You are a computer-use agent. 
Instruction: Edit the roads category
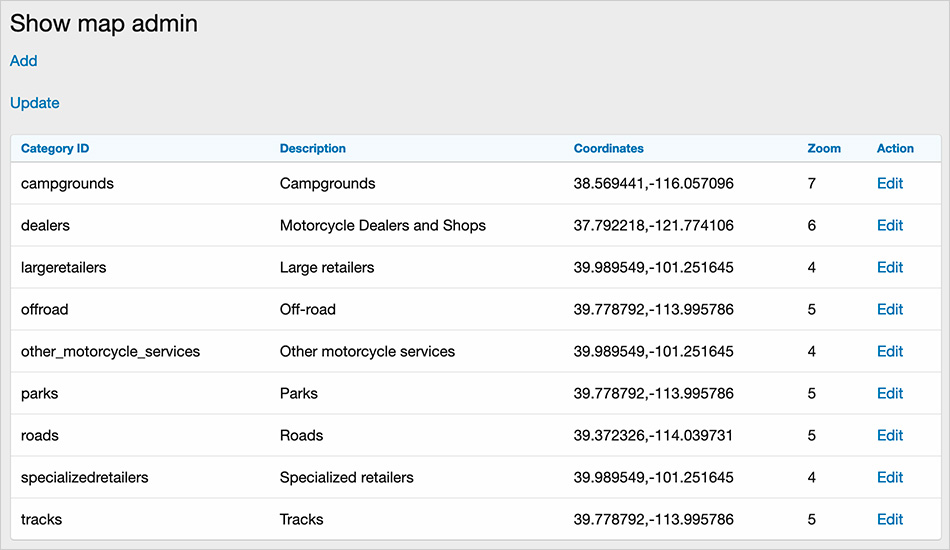(x=889, y=436)
